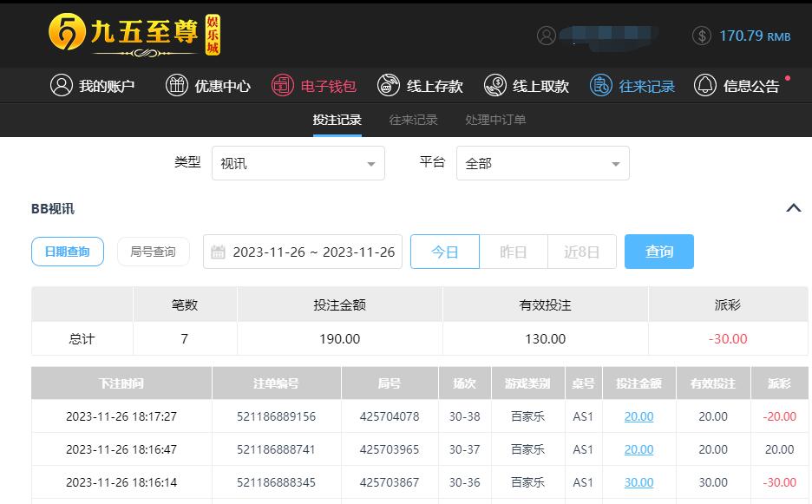Screen dimensions: 812x504
Task: Switch to 局号查询 query mode
Action: (x=153, y=252)
